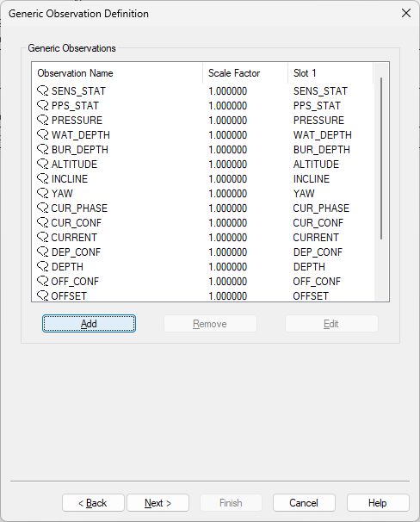Select the ALTITUDE observation icon
This screenshot has width=420, height=522.
[42, 164]
